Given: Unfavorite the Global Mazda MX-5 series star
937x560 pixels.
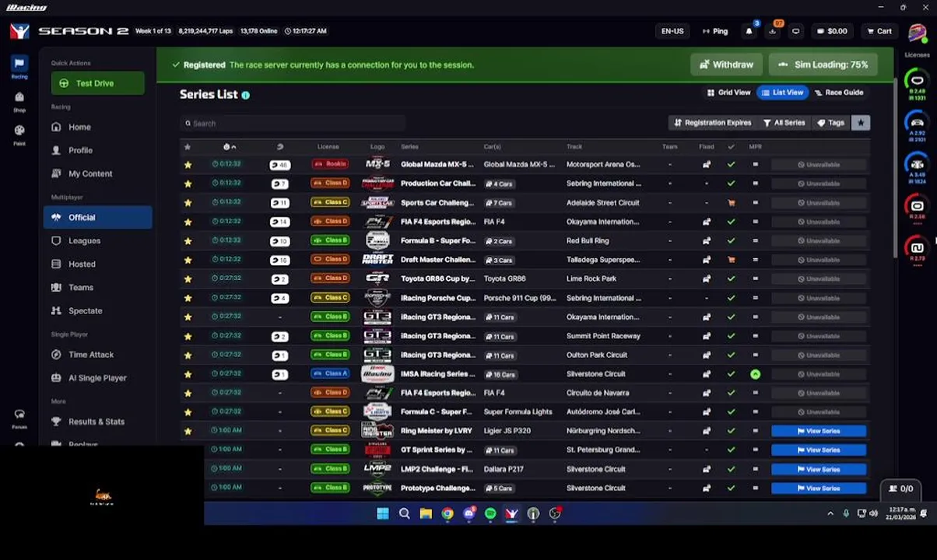Looking at the screenshot, I should pos(188,165).
